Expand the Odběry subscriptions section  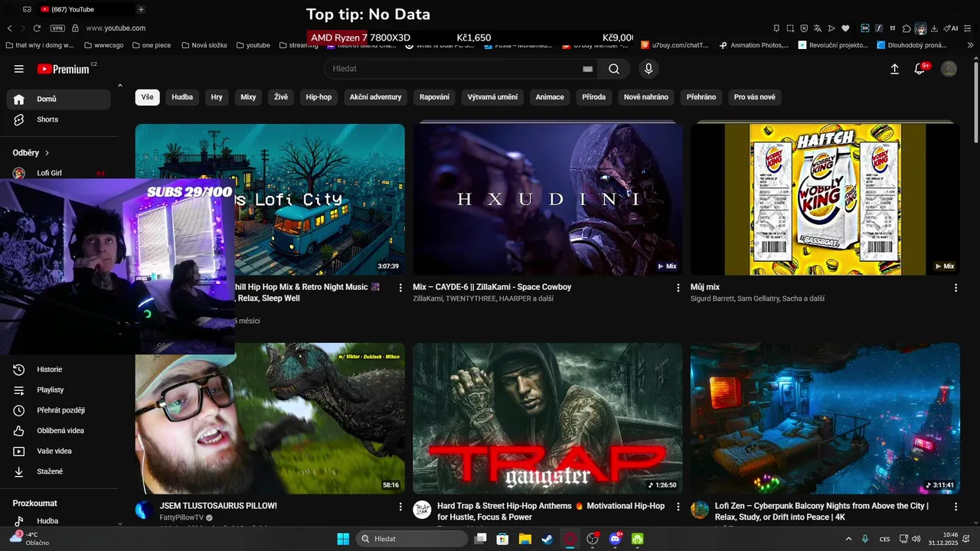pos(31,153)
